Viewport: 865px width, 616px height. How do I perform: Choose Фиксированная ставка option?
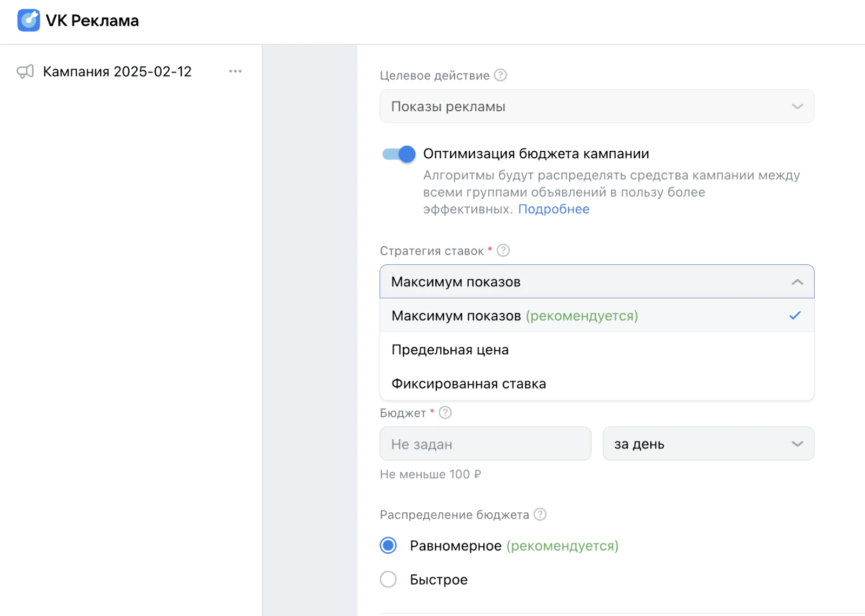click(597, 384)
